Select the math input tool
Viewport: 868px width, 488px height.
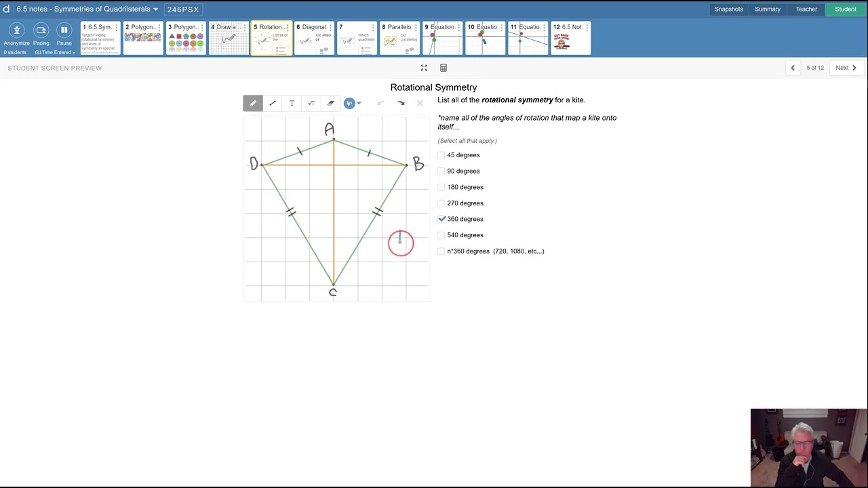(311, 103)
